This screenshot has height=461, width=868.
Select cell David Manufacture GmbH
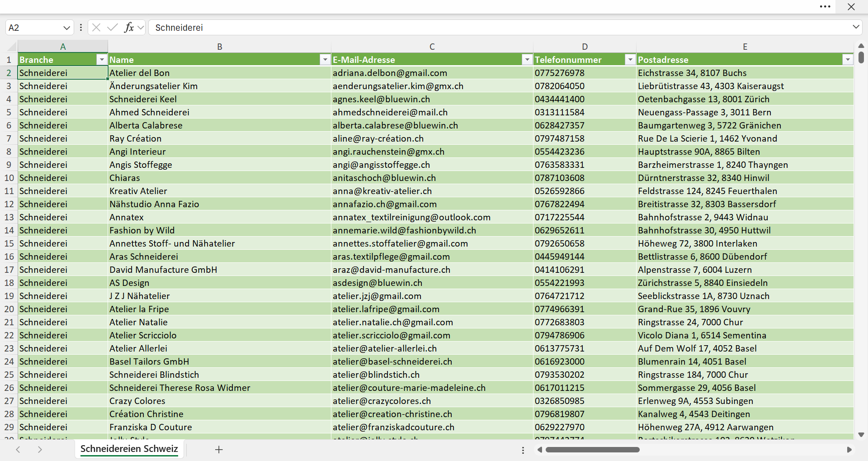click(220, 270)
